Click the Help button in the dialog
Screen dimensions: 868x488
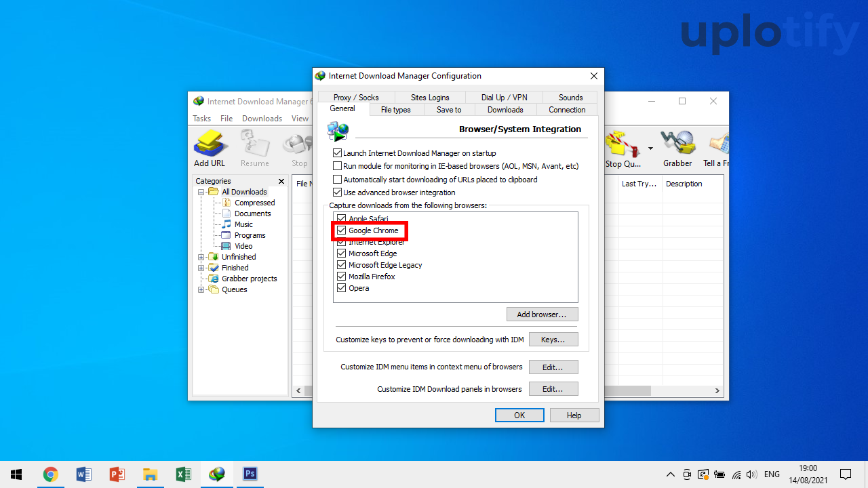click(574, 415)
